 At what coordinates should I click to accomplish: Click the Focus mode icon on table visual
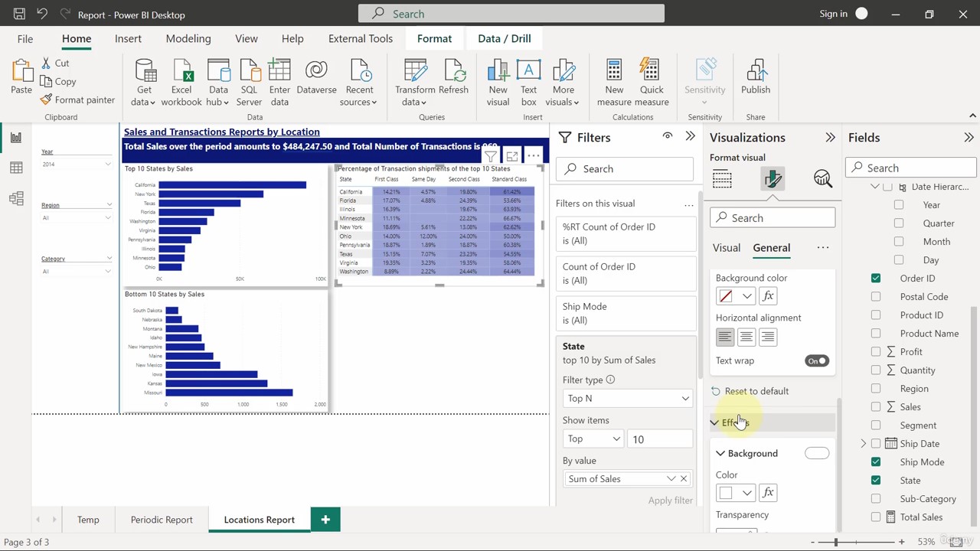click(512, 156)
